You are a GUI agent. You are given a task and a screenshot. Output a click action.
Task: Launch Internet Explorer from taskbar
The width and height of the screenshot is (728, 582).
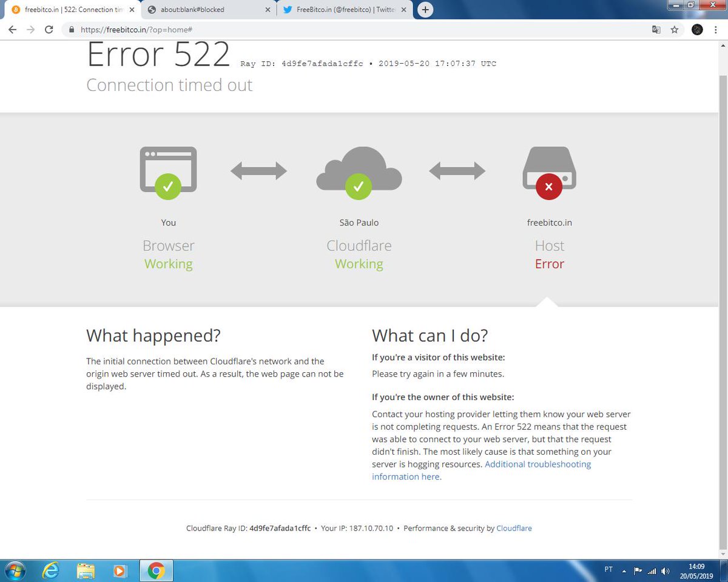(x=50, y=571)
